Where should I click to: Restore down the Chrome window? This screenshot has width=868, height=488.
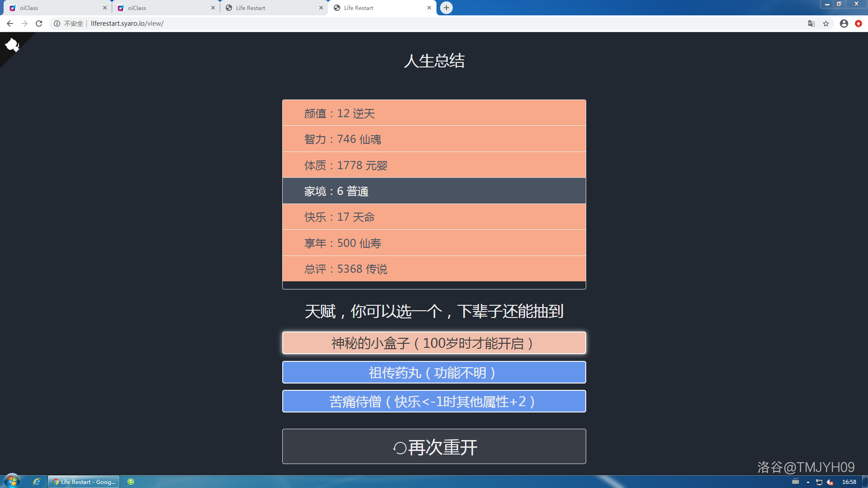839,4
